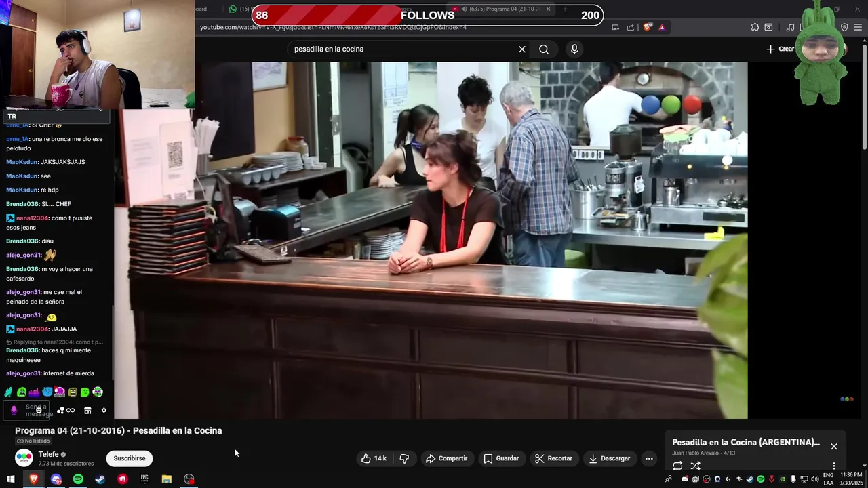Image resolution: width=868 pixels, height=488 pixels.
Task: Open File Explorer from the taskbar
Action: [x=167, y=479]
